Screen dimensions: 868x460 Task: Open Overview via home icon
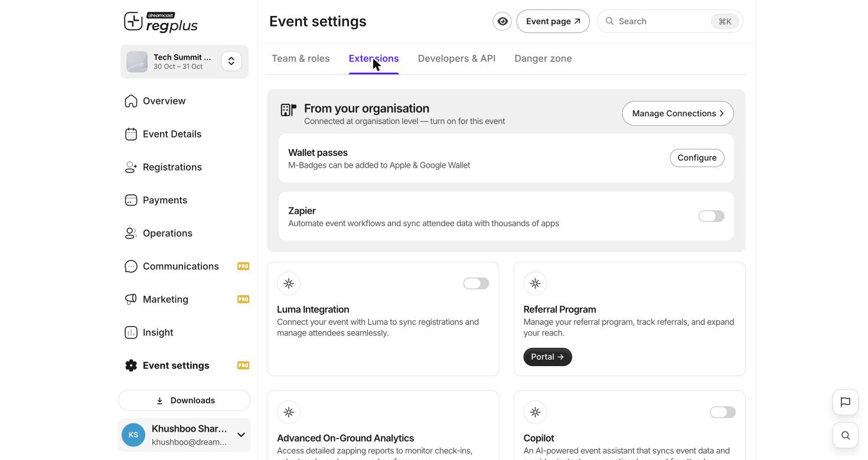point(131,101)
